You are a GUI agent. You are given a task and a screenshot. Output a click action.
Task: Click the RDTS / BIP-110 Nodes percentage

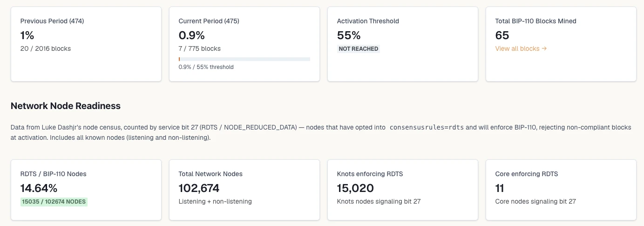(39, 188)
